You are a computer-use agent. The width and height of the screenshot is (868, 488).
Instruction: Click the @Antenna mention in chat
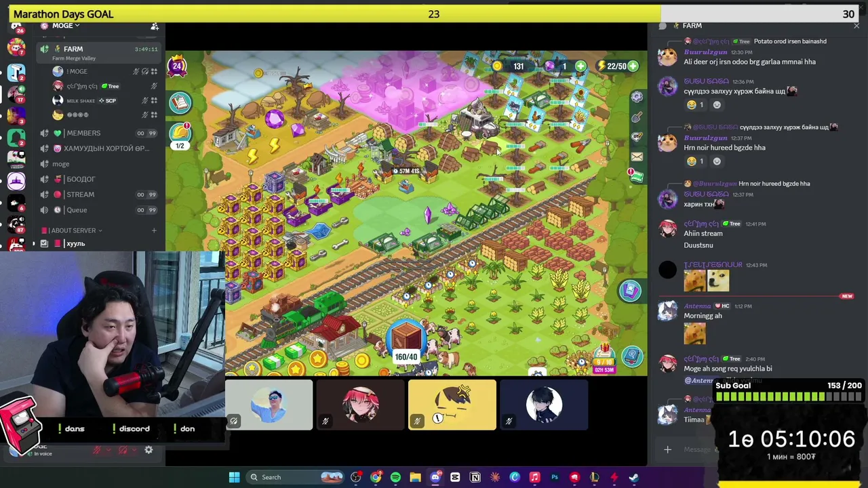click(x=698, y=381)
